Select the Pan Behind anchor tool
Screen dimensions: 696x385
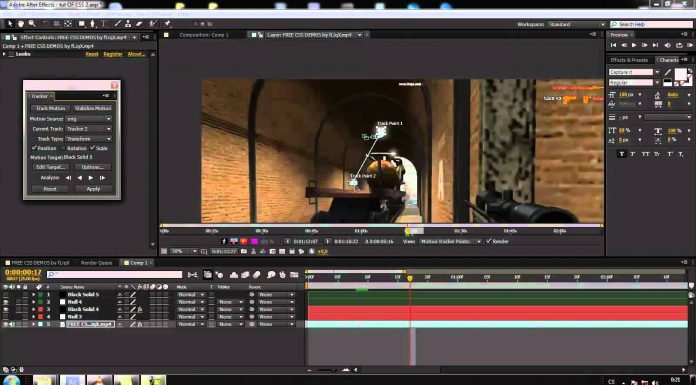[x=67, y=24]
